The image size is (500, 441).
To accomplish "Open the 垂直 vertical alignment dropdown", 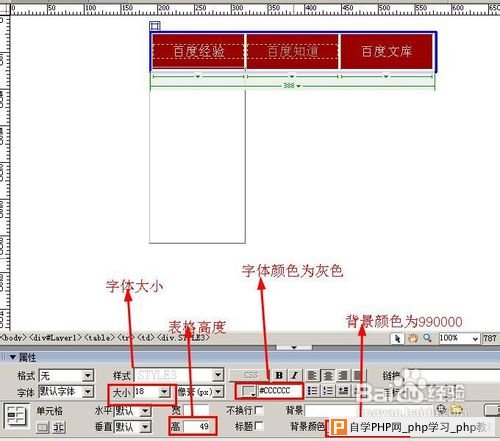I will click(x=145, y=427).
